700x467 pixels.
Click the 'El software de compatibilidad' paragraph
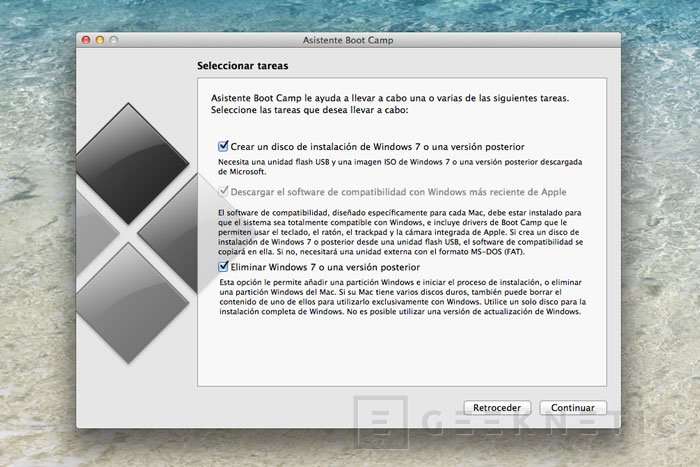(x=400, y=232)
